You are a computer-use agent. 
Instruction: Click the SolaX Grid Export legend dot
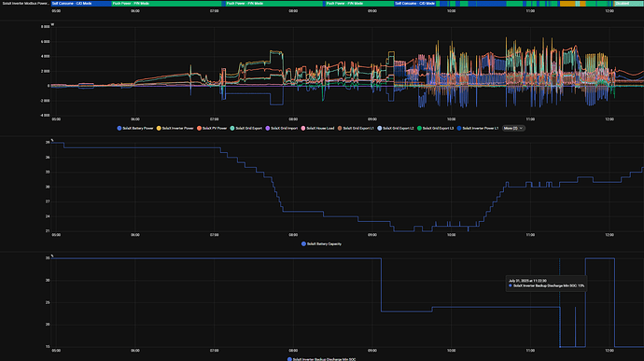pyautogui.click(x=232, y=128)
